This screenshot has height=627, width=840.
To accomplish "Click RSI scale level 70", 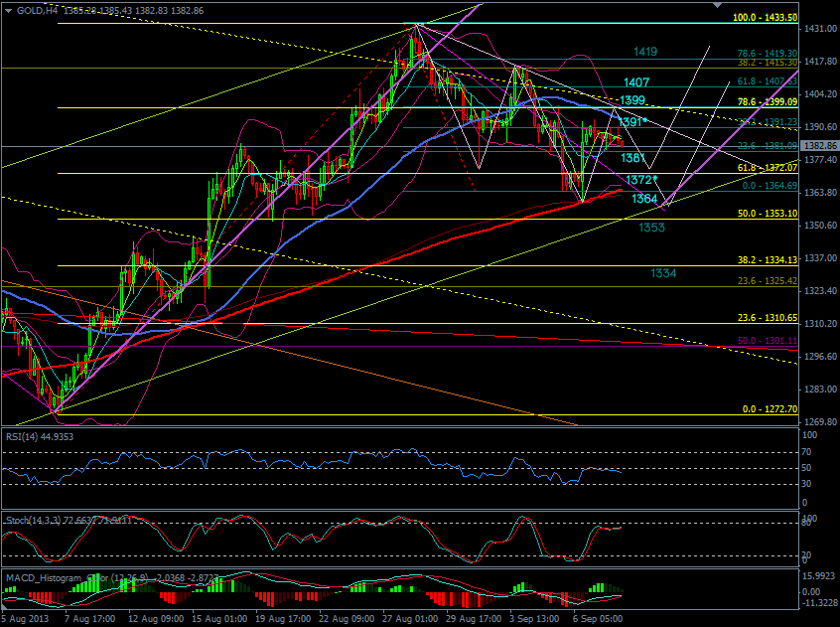I will click(807, 452).
